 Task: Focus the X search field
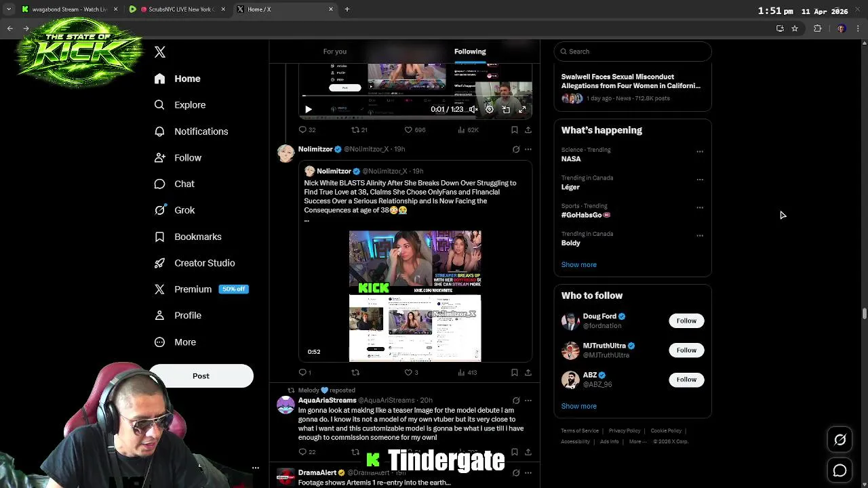point(633,52)
